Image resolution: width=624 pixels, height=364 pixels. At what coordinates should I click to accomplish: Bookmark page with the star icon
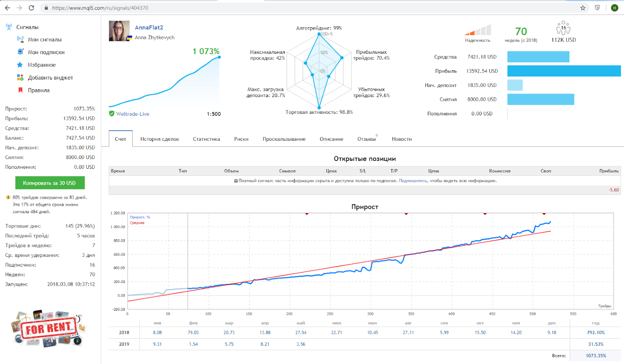pyautogui.click(x=583, y=8)
